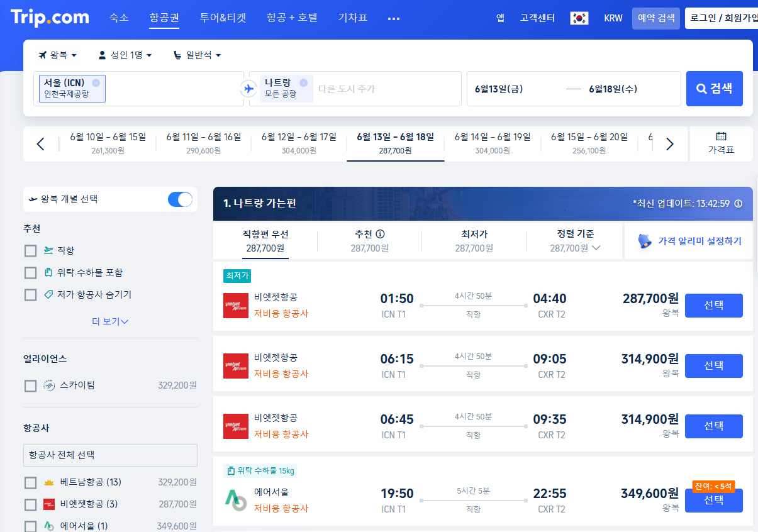Click the VietJet small logo in airline filter
The width and height of the screenshot is (758, 532).
pos(49,504)
